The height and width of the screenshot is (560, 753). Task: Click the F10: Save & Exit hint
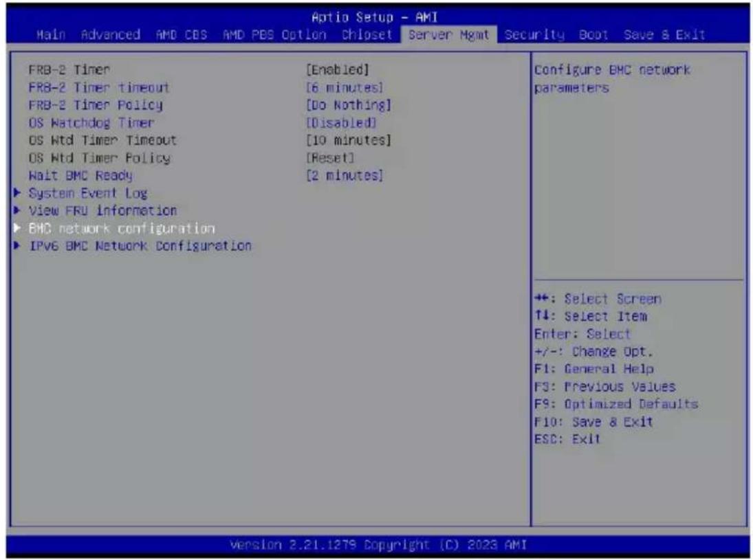(593, 422)
